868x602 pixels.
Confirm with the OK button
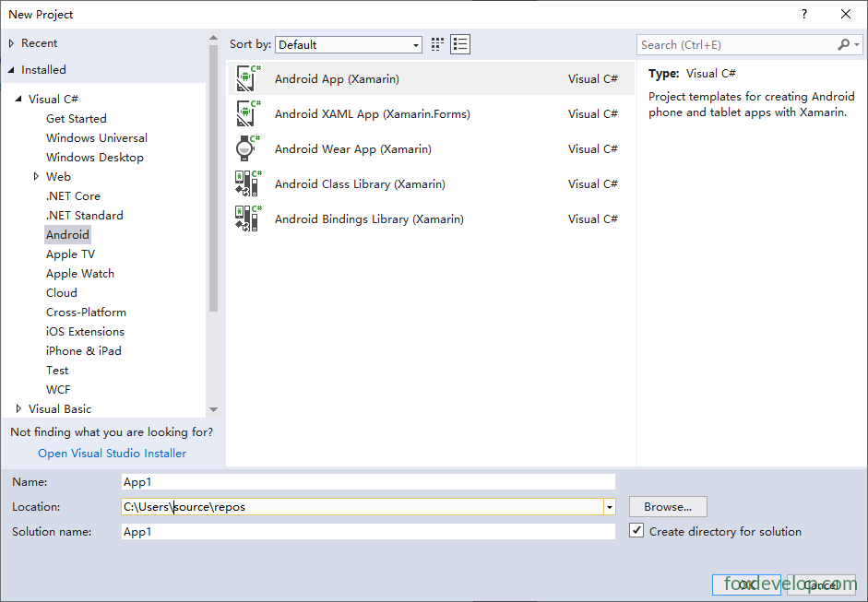coord(746,584)
